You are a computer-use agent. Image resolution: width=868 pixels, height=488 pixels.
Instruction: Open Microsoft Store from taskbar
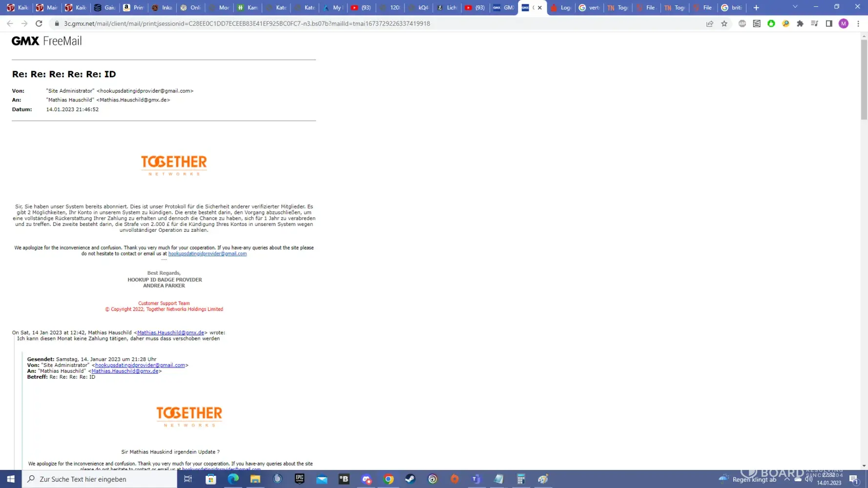(211, 479)
